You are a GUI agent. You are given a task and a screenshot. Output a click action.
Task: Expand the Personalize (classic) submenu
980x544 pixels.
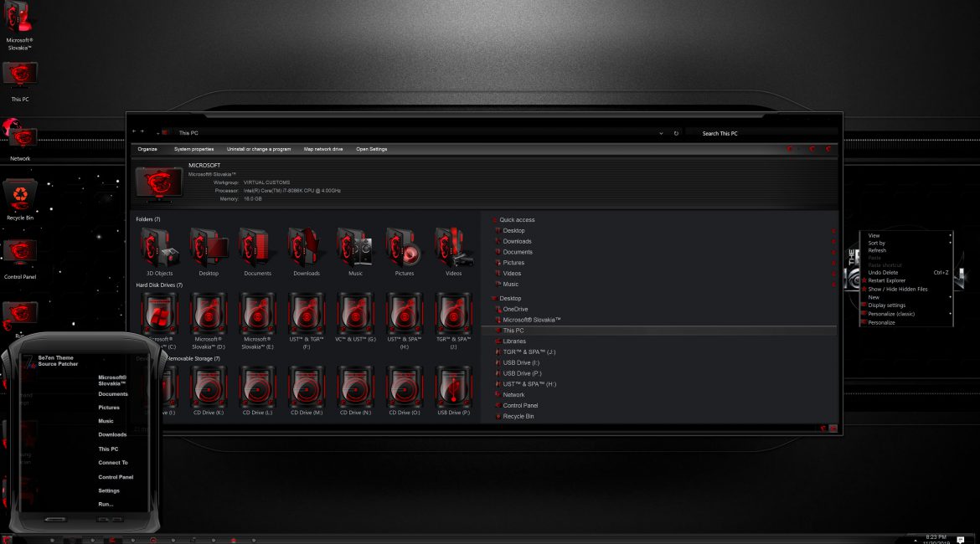click(x=907, y=314)
